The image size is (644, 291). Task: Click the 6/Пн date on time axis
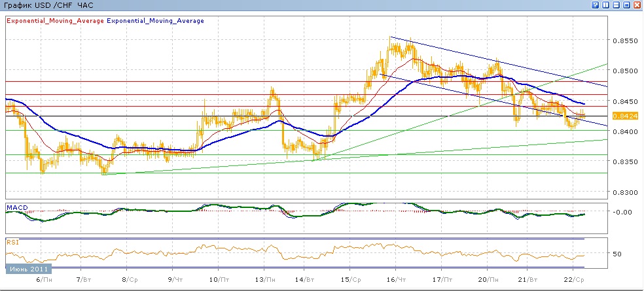click(x=44, y=279)
